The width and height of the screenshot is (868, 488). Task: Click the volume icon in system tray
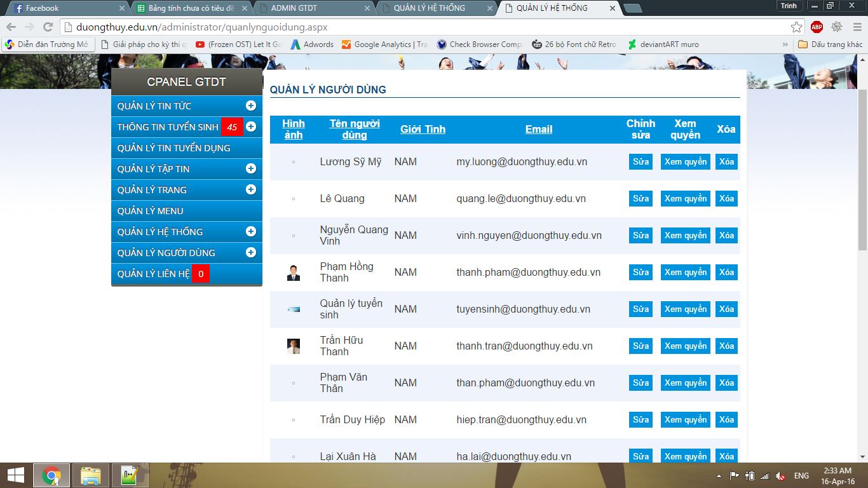pyautogui.click(x=780, y=476)
